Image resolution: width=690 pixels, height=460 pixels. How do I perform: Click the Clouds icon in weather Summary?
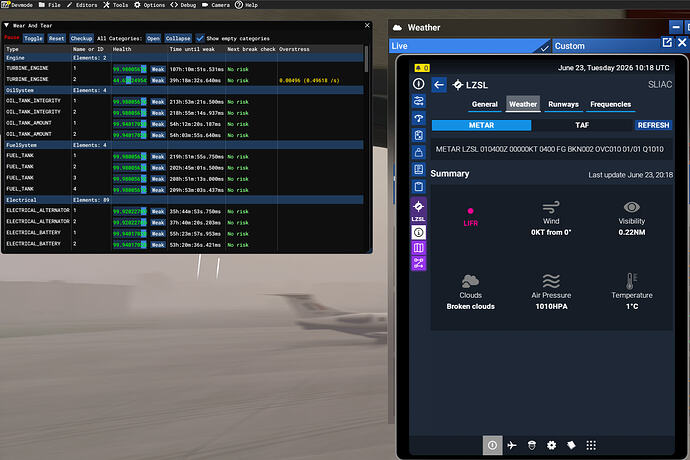(x=470, y=281)
